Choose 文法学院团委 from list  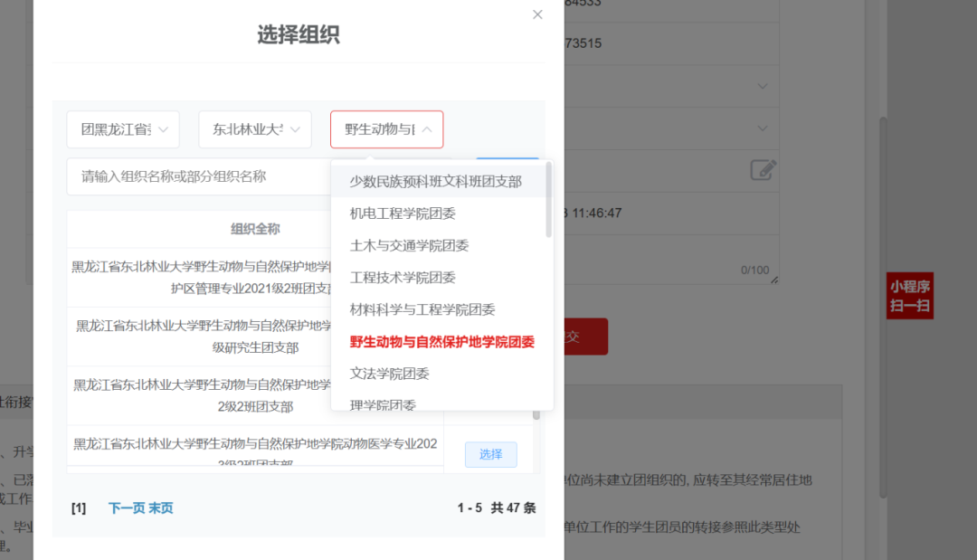(x=389, y=373)
